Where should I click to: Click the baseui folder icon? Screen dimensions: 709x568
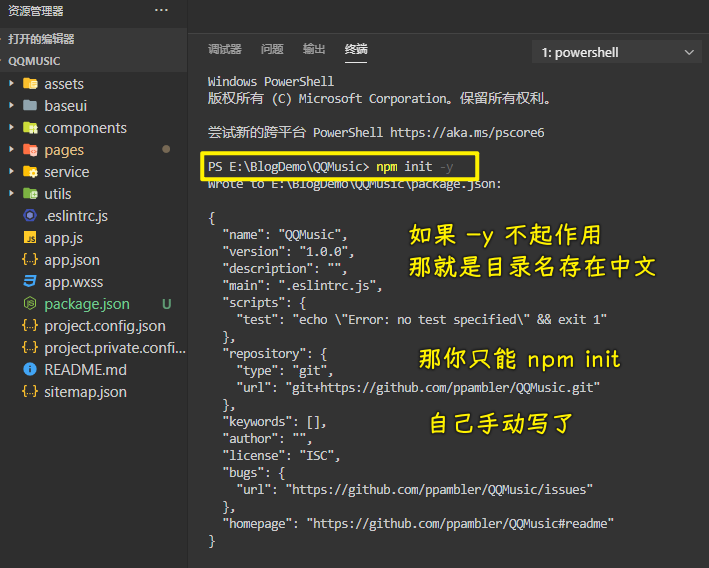[x=30, y=105]
